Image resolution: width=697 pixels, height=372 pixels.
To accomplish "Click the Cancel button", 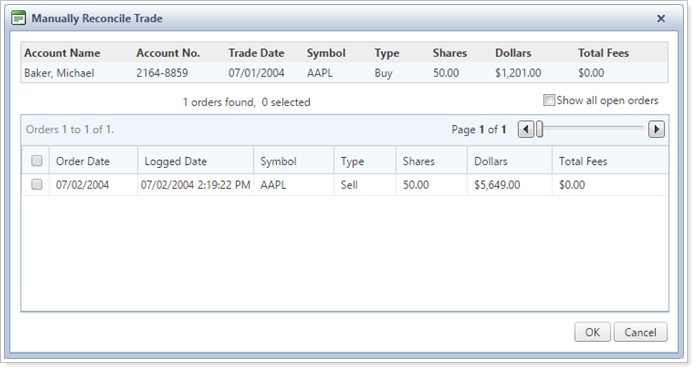I will [x=640, y=332].
